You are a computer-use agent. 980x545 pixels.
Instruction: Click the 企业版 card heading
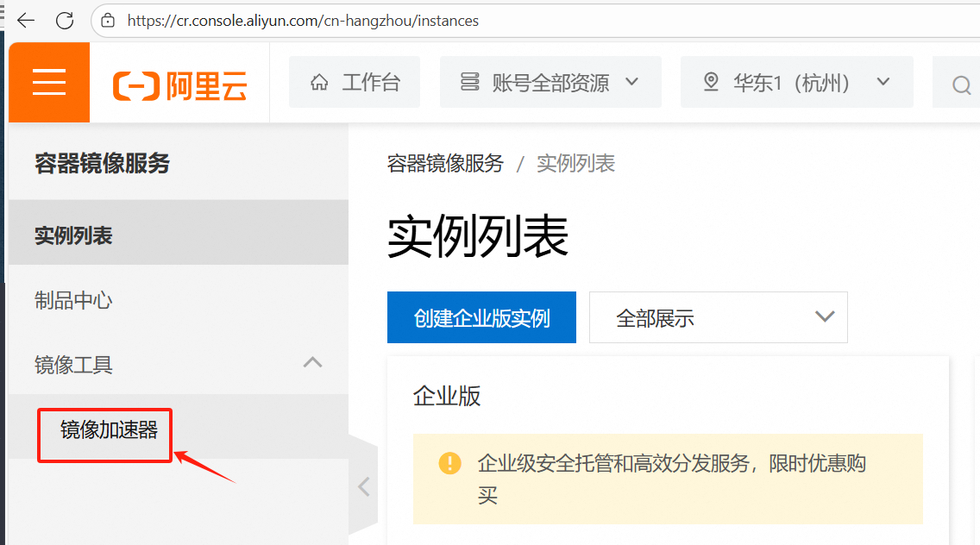447,397
